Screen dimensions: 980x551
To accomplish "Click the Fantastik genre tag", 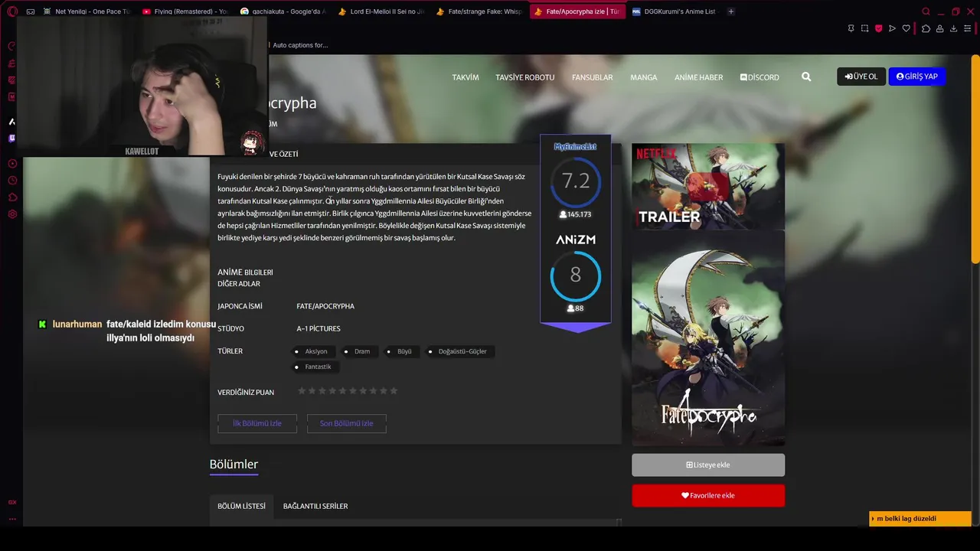I will [314, 367].
